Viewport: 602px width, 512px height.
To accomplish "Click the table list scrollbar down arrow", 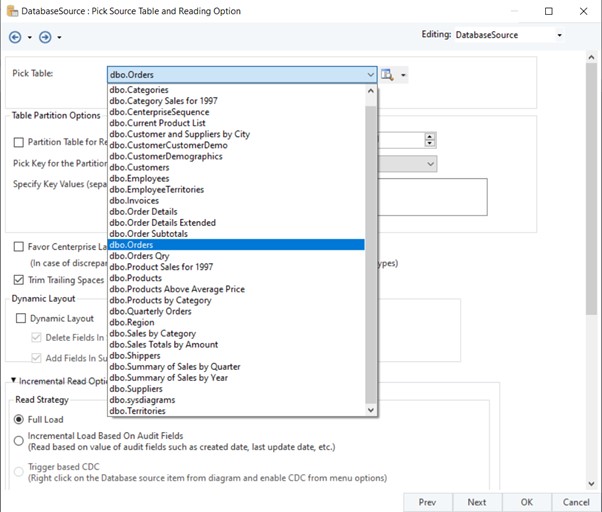I will [371, 410].
